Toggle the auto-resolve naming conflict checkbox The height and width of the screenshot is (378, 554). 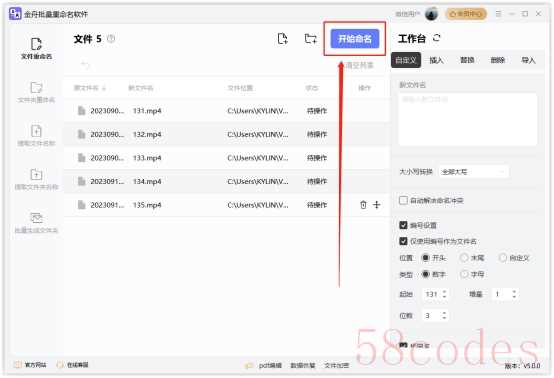[403, 200]
